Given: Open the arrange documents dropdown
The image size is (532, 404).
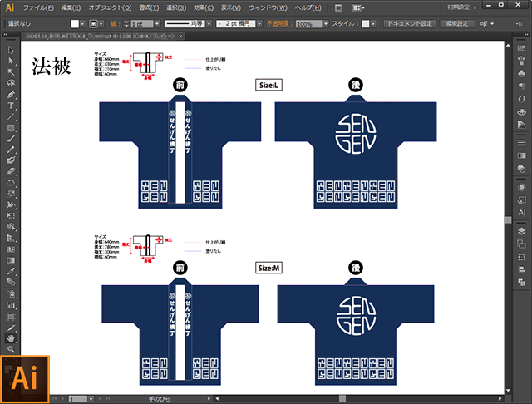Looking at the screenshot, I should point(358,7).
